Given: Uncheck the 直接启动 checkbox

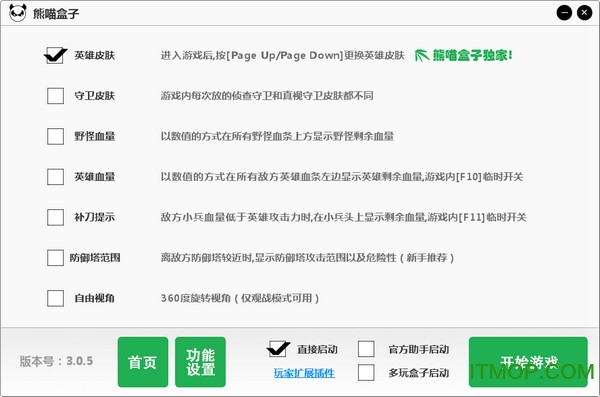Looking at the screenshot, I should pos(277,349).
